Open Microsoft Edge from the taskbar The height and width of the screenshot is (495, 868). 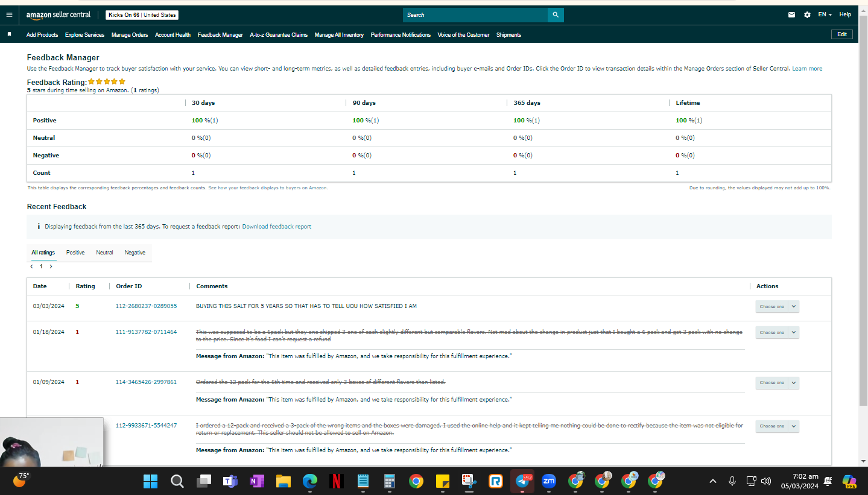point(310,481)
